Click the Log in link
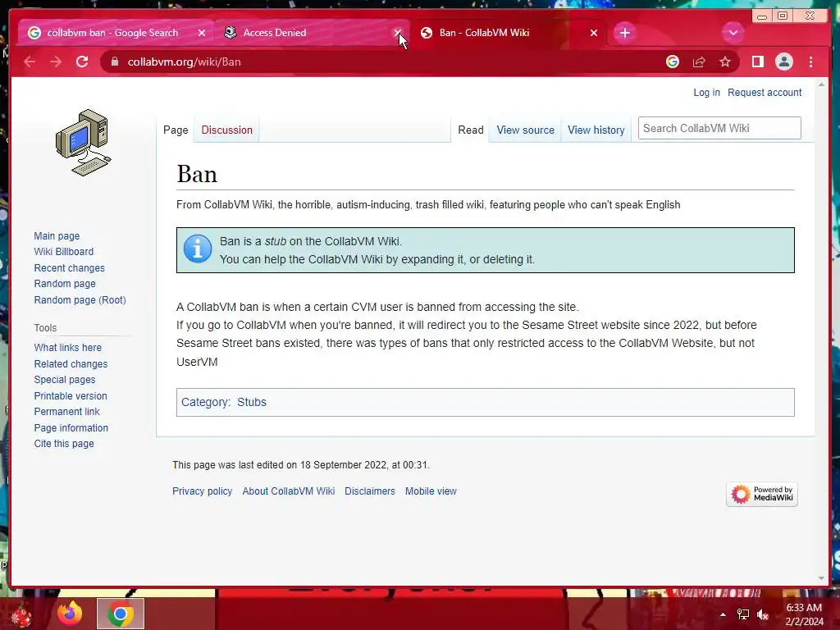Image resolution: width=840 pixels, height=630 pixels. (706, 92)
